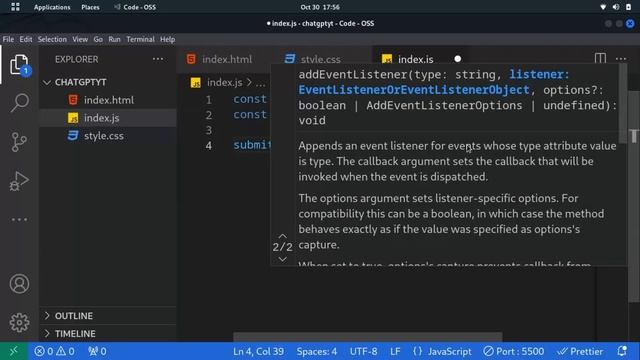Click the breadcrumb ellipsis symbol
The width and height of the screenshot is (640, 360).
pyautogui.click(x=260, y=83)
